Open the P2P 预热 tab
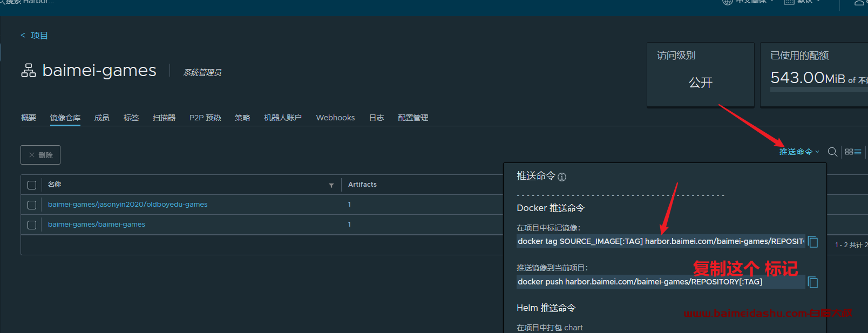The width and height of the screenshot is (868, 333). 205,118
